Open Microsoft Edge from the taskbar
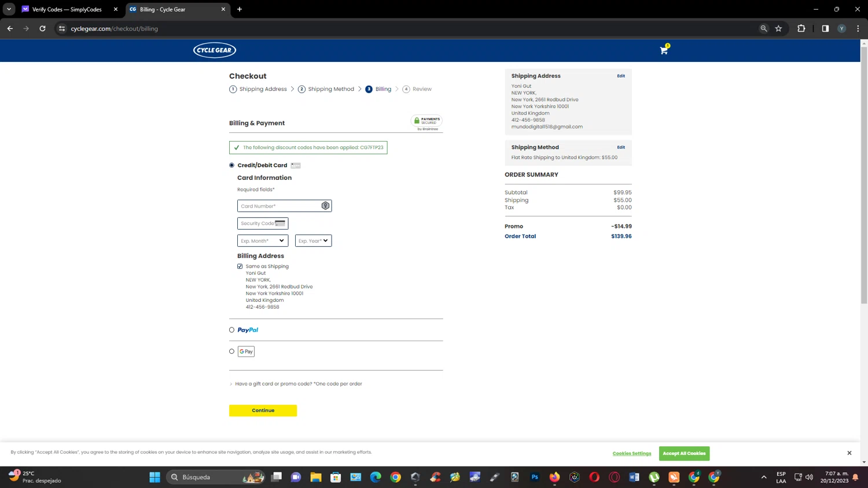868x488 pixels. tap(376, 477)
